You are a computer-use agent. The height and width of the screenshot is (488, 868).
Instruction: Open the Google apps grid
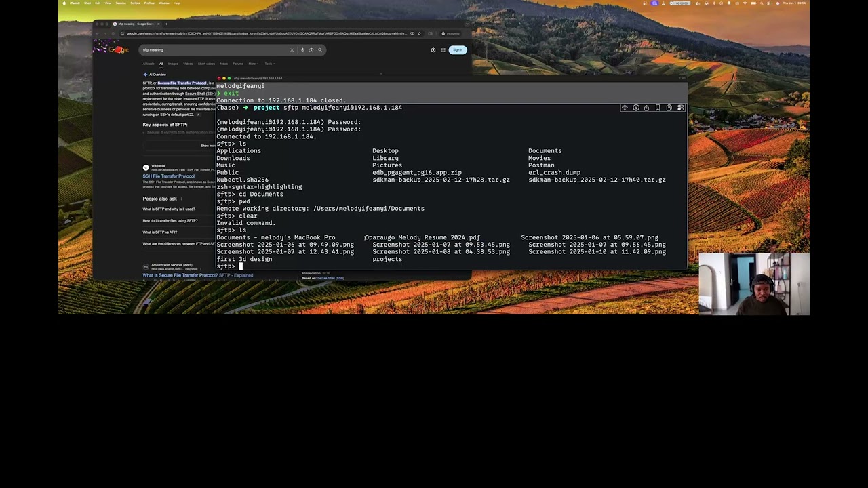(443, 49)
